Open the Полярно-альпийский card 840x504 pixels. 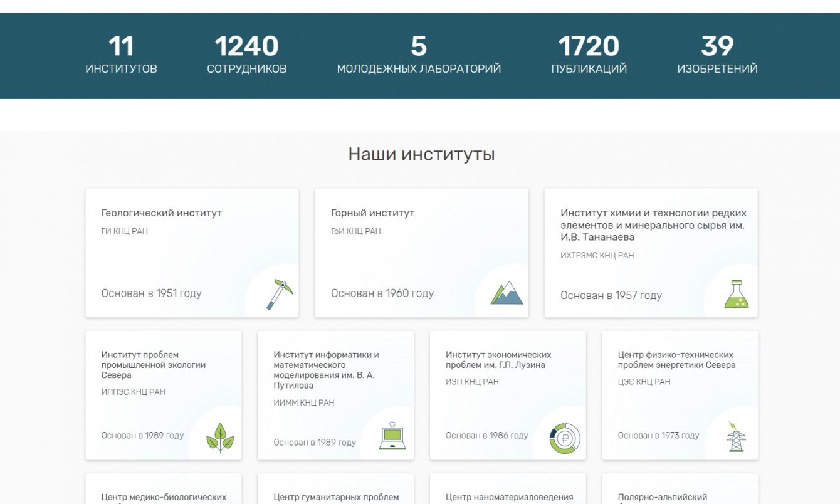point(680,489)
